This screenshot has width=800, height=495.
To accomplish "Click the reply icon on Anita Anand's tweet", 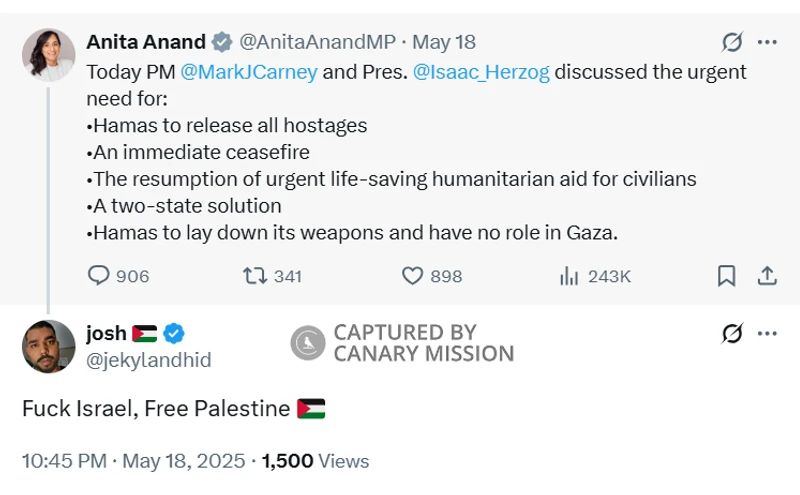I will point(99,276).
